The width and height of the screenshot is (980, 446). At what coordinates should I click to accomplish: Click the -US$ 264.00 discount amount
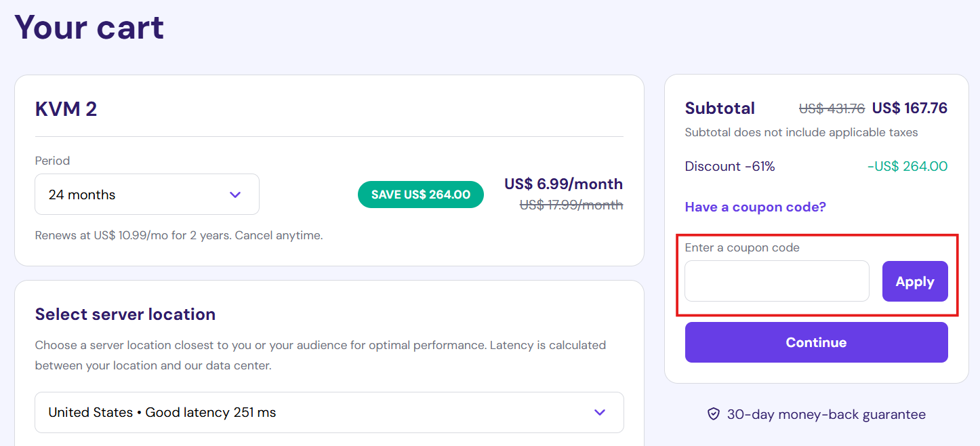click(x=907, y=166)
